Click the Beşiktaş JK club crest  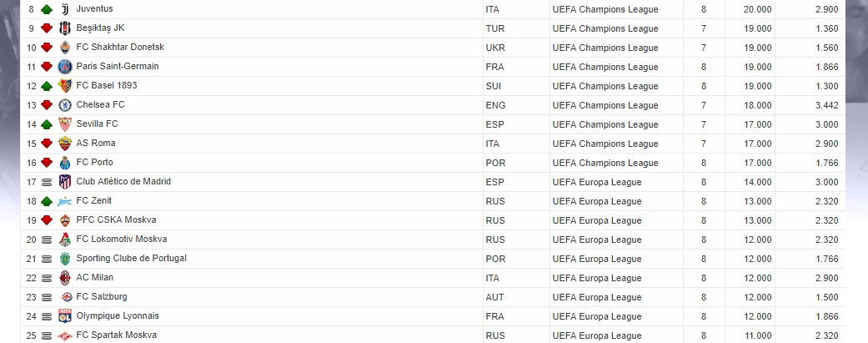(65, 28)
